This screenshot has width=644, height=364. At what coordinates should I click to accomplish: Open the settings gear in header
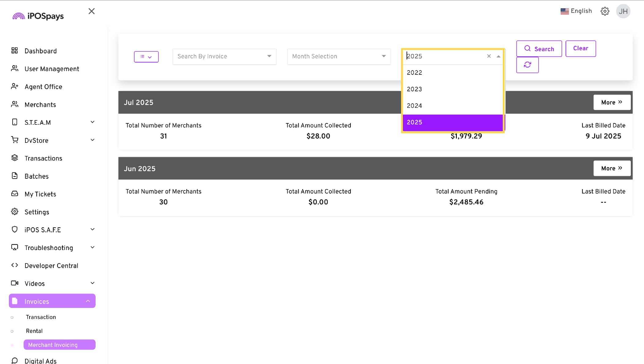[x=604, y=11]
